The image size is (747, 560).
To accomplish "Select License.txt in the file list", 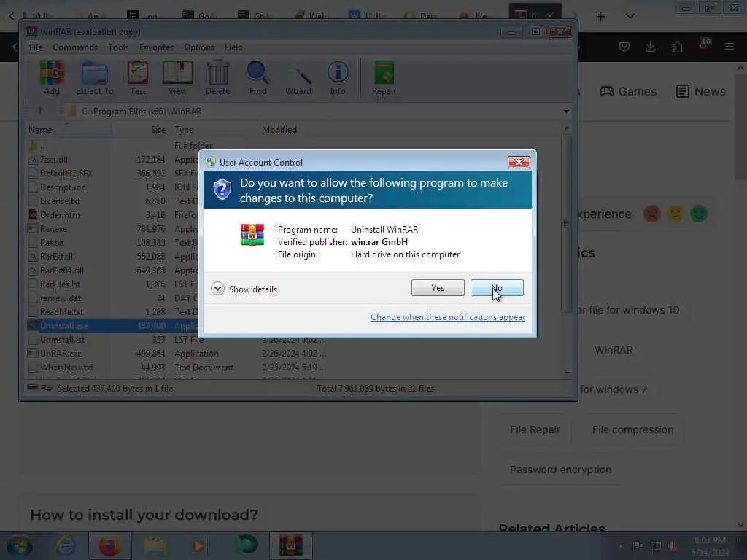I will (x=60, y=201).
